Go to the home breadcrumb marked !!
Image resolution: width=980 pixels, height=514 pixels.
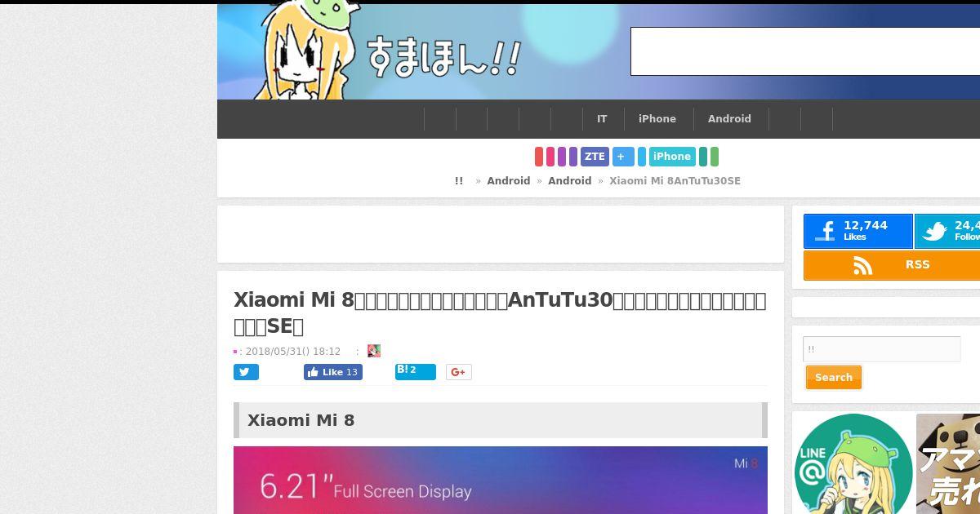[x=459, y=181]
